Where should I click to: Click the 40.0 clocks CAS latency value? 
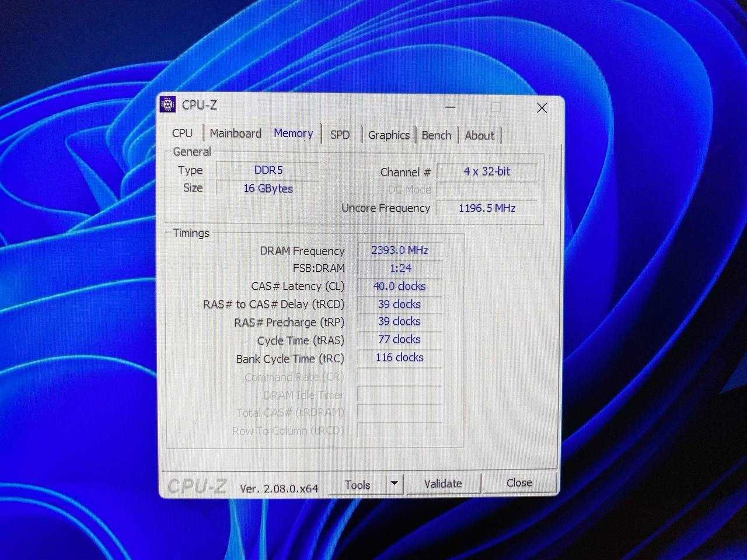tap(400, 286)
